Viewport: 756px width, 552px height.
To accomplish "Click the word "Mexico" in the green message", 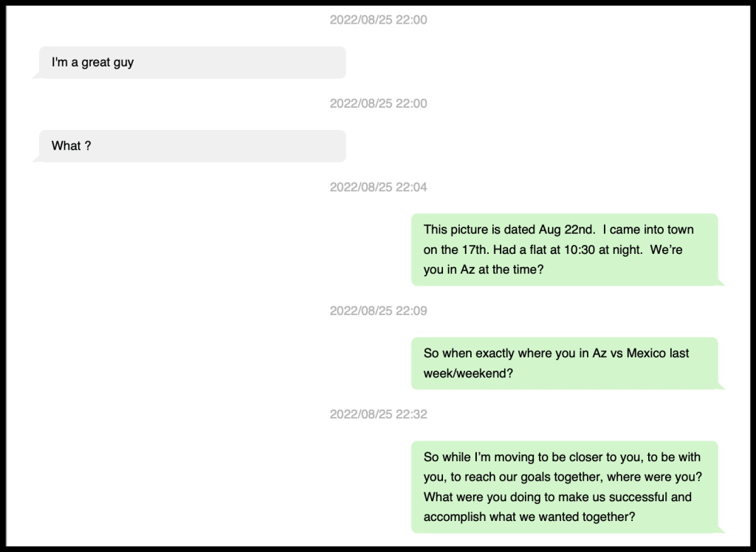I will click(x=647, y=353).
